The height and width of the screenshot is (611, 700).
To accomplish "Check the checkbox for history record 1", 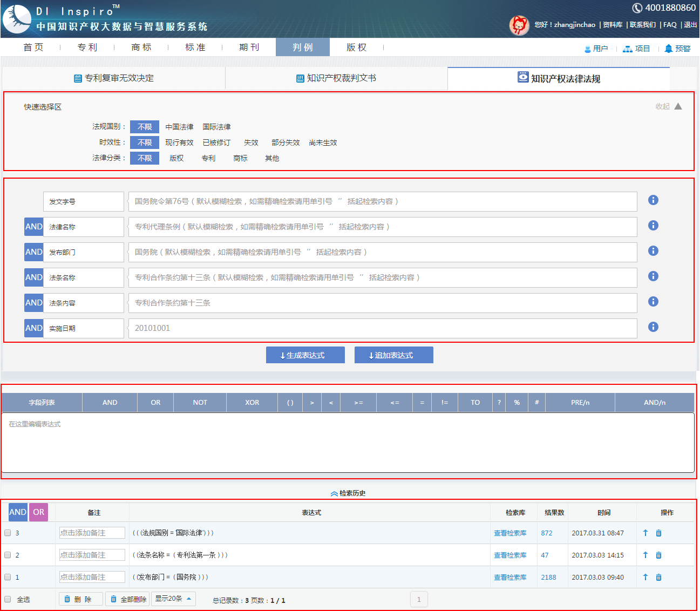I will tap(8, 578).
